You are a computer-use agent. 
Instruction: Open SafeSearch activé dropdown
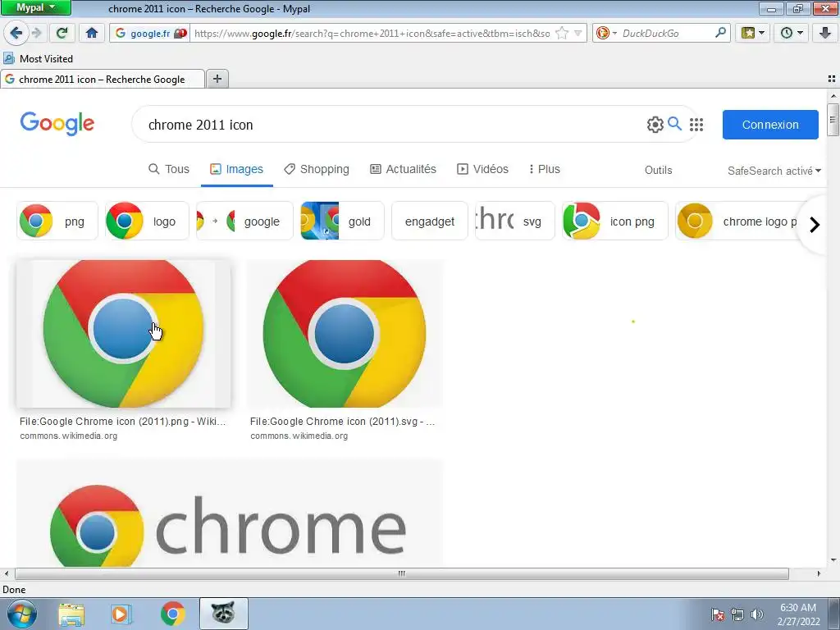(x=774, y=171)
